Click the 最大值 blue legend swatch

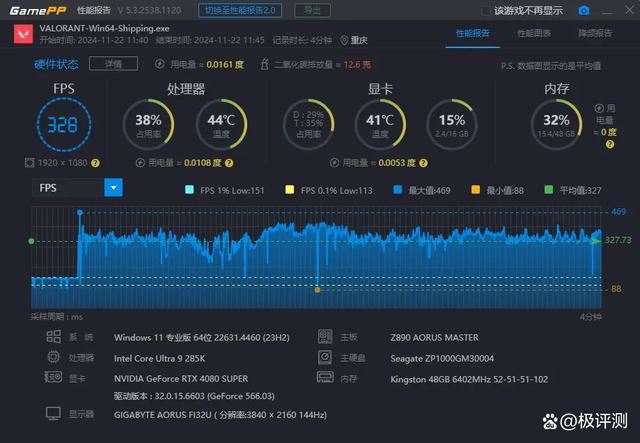[x=398, y=189]
